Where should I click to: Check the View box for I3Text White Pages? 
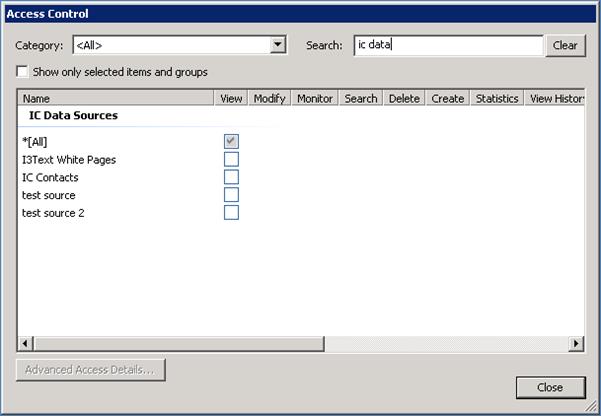[x=231, y=159]
